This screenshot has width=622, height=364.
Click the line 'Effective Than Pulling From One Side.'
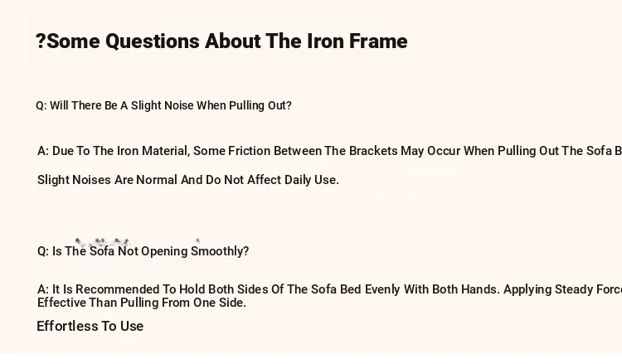142,303
